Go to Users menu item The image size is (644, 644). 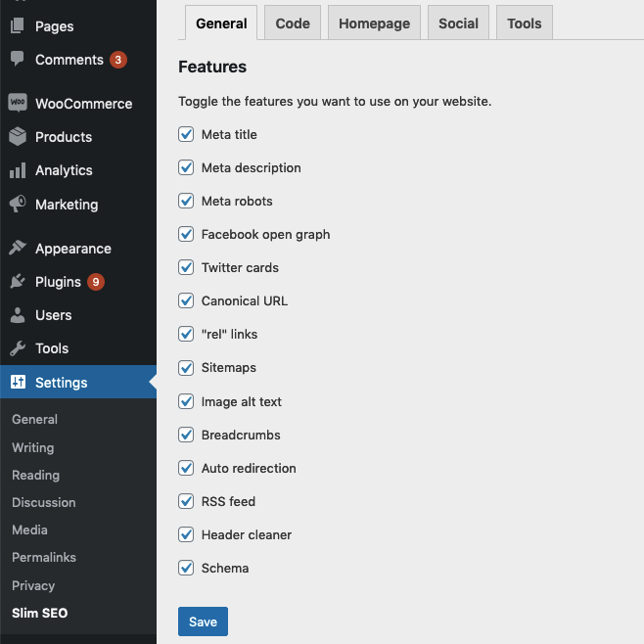(x=54, y=315)
